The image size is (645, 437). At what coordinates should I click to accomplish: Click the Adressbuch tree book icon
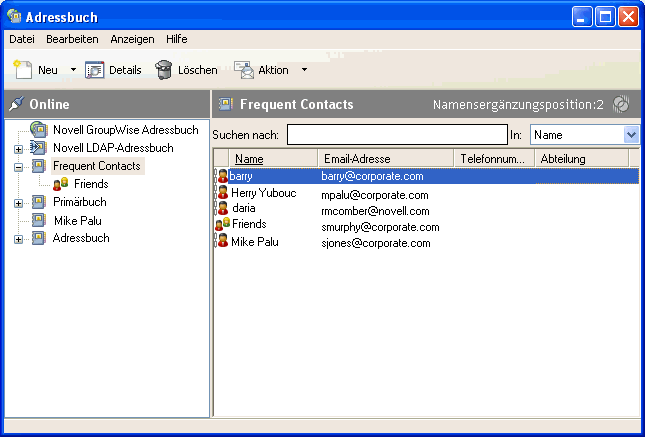39,238
